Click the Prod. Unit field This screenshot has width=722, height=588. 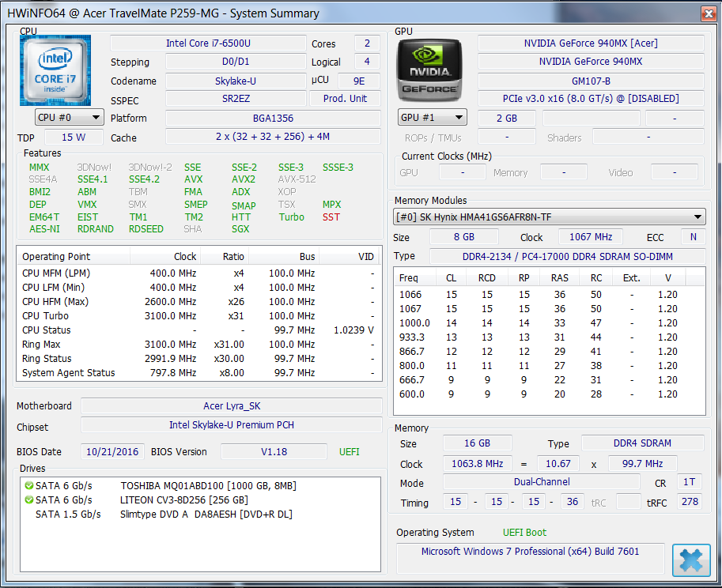tap(345, 99)
